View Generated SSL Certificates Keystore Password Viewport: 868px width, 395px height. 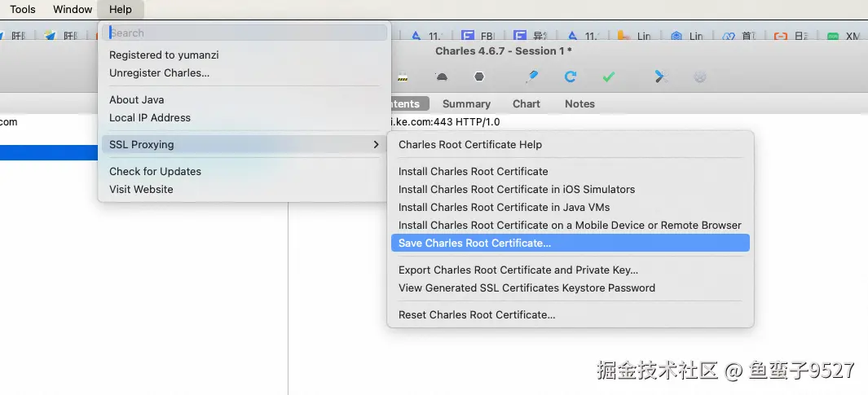(x=571, y=287)
